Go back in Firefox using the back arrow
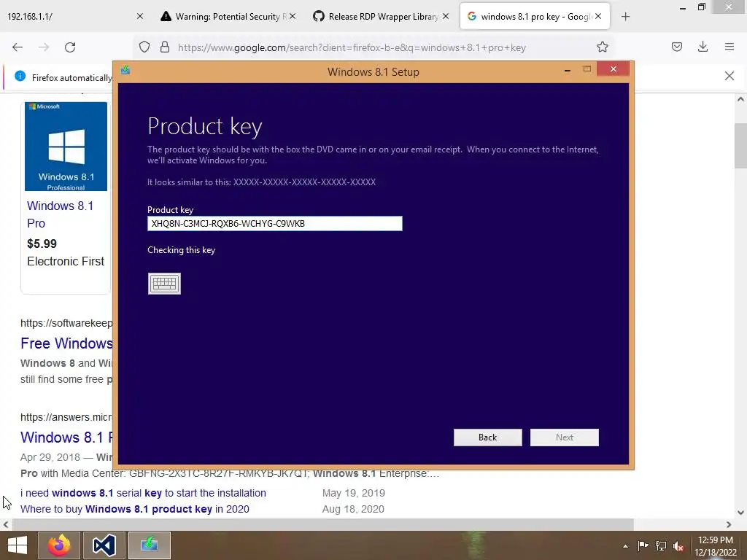The width and height of the screenshot is (747, 560). click(x=18, y=47)
